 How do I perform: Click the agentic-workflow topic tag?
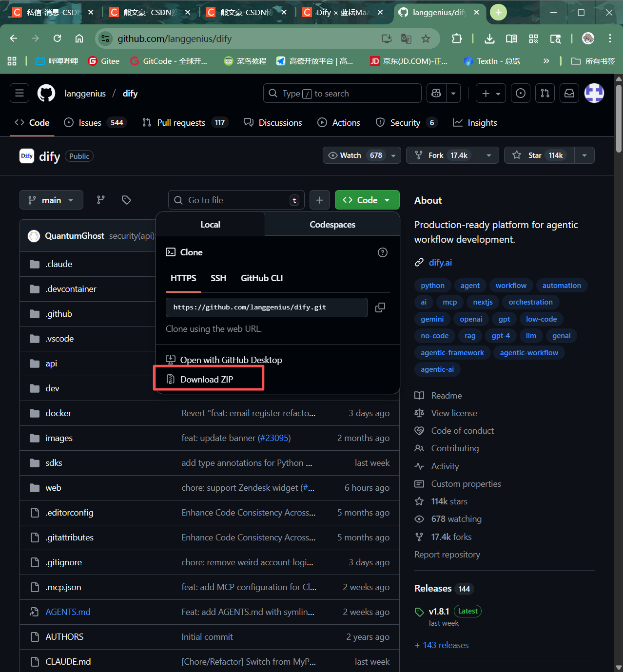coord(529,353)
